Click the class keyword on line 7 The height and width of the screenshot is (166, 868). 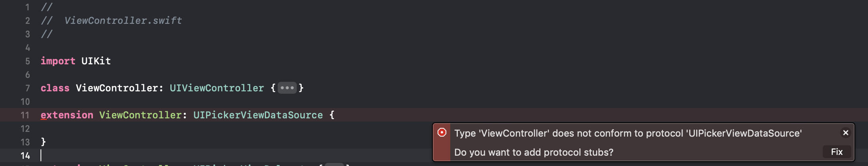55,88
